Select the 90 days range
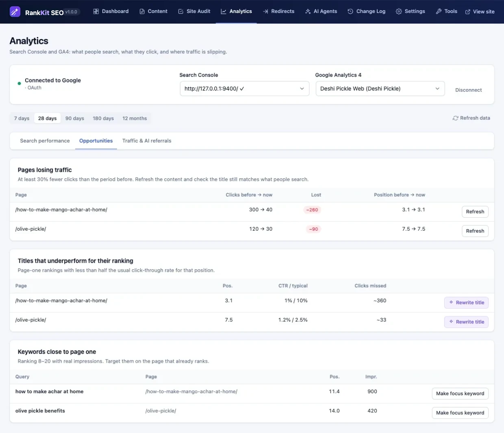This screenshot has height=433, width=504. pos(75,118)
